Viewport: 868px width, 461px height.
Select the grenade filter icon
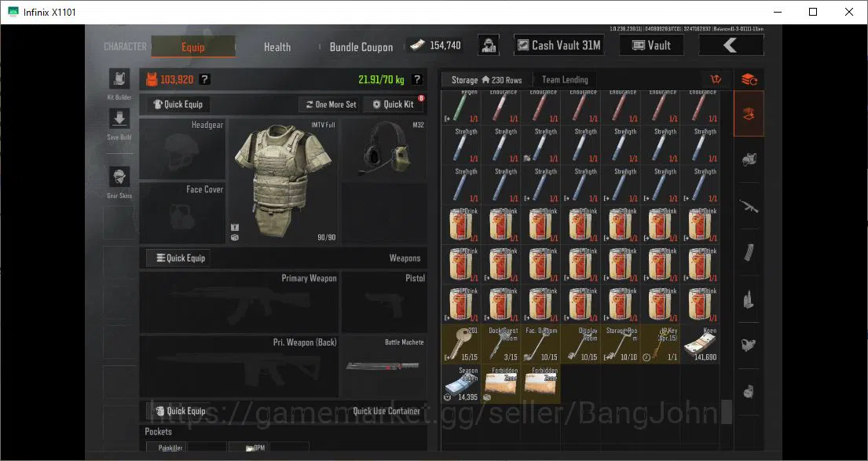[x=749, y=392]
